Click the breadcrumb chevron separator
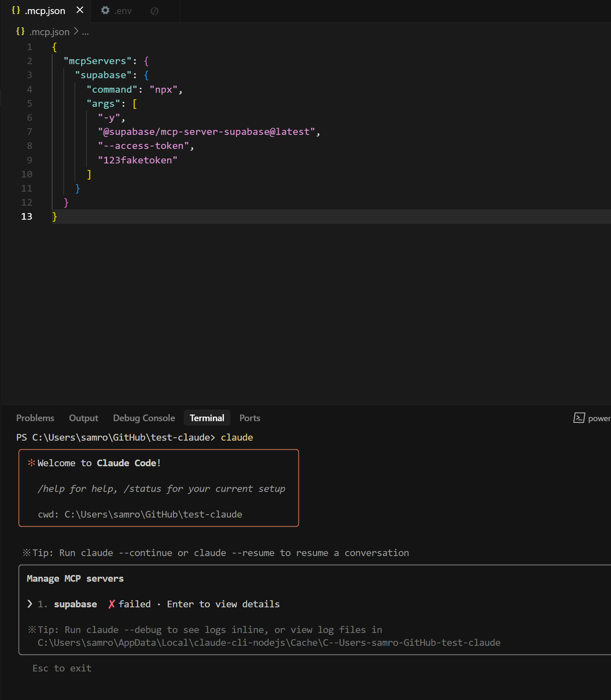The image size is (611, 700). pyautogui.click(x=76, y=31)
